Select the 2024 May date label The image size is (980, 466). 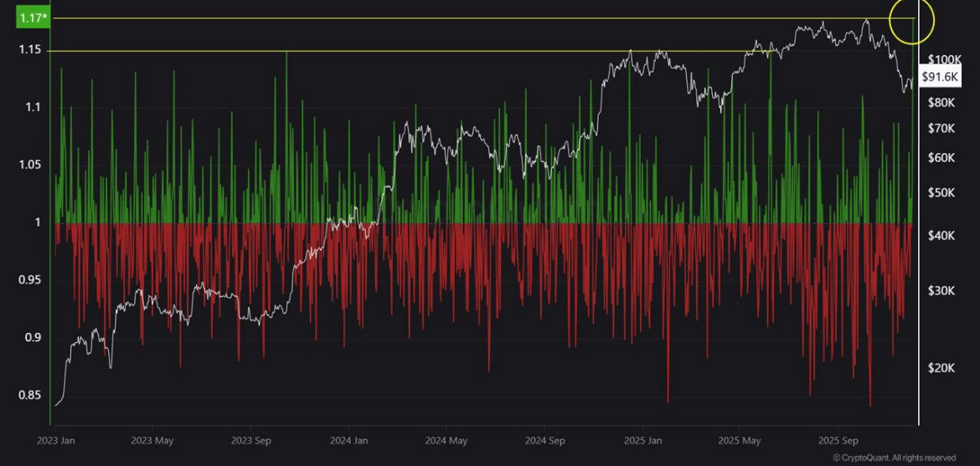pyautogui.click(x=446, y=440)
